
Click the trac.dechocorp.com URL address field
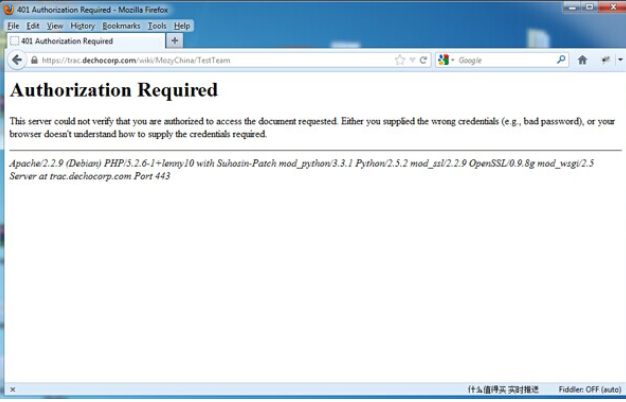pyautogui.click(x=200, y=60)
